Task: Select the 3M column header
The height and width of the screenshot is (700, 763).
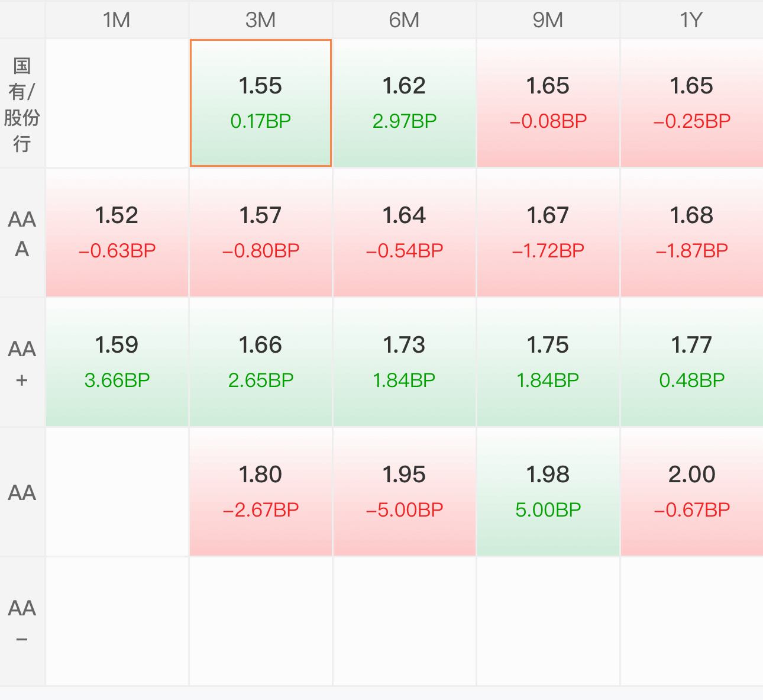Action: click(260, 20)
